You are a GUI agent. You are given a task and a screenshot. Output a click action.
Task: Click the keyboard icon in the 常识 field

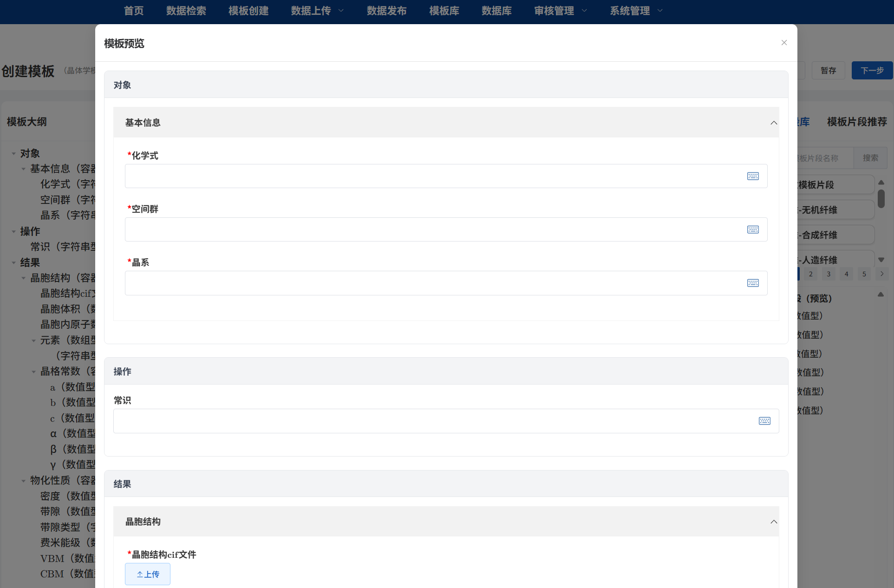pos(764,421)
